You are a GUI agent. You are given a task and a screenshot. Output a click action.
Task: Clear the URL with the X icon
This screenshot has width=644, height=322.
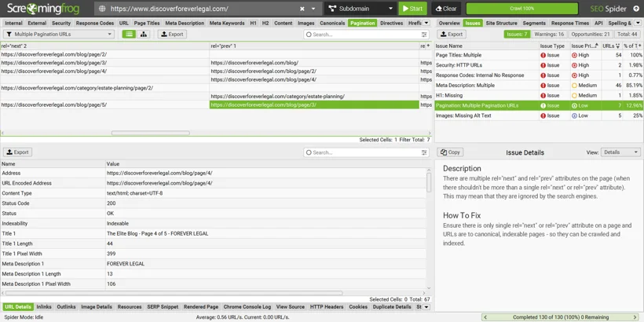click(x=302, y=9)
